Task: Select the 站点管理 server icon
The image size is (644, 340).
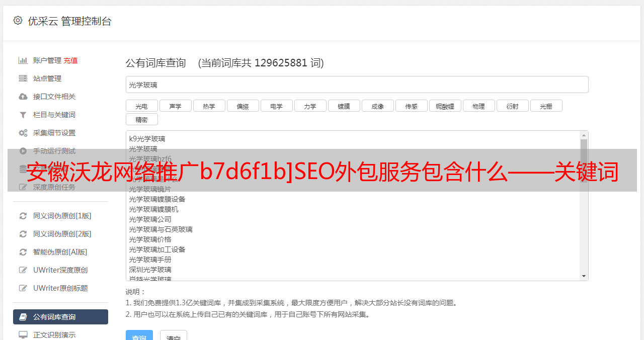Action: 23,78
